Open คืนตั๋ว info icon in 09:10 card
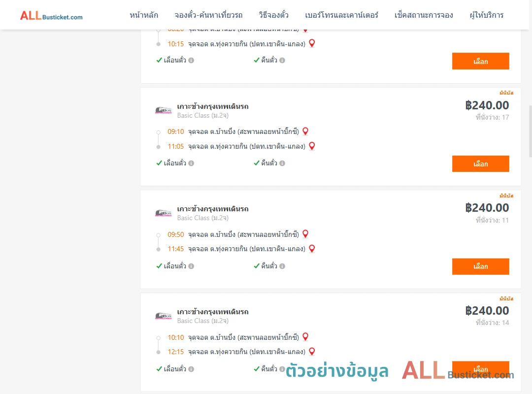Screen dimensions: 532x394 [x=282, y=163]
